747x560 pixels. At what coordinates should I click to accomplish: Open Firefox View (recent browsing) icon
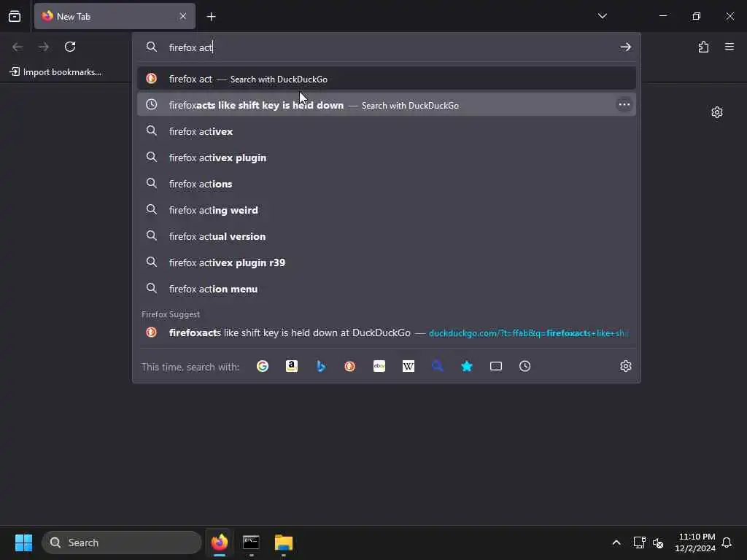pyautogui.click(x=15, y=16)
